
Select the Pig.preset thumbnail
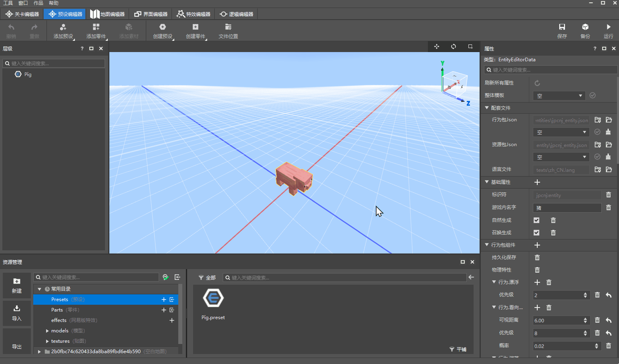(213, 298)
